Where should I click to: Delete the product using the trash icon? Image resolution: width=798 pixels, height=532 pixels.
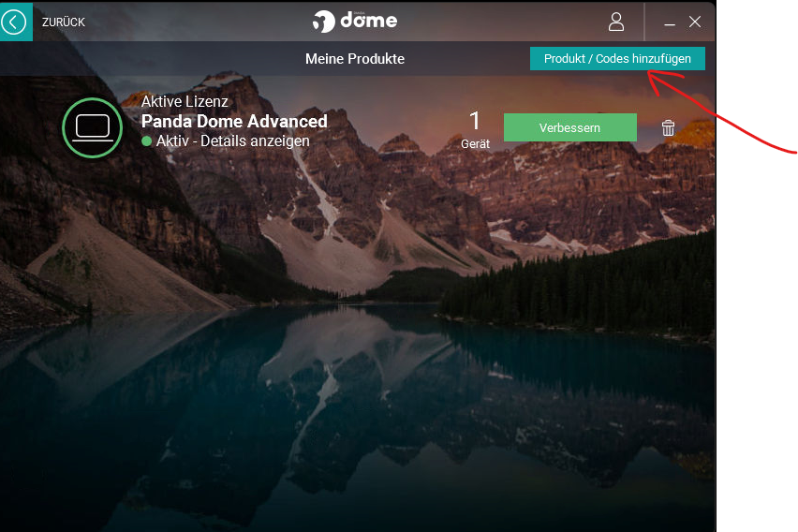(668, 127)
